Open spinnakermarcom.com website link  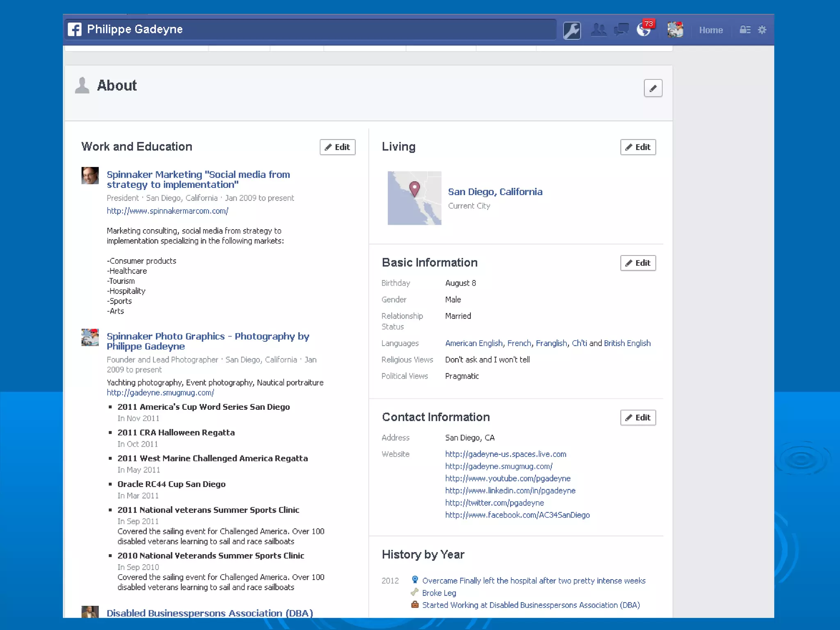pyautogui.click(x=167, y=211)
